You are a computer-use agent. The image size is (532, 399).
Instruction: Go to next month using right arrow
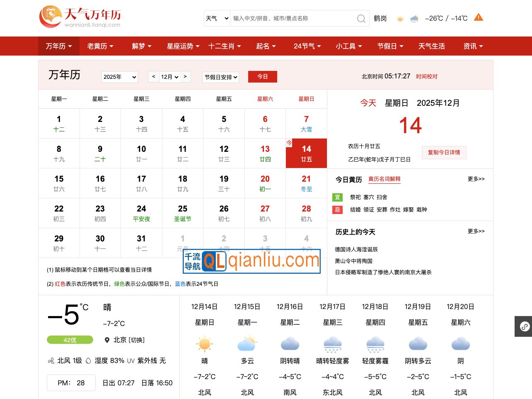[185, 77]
